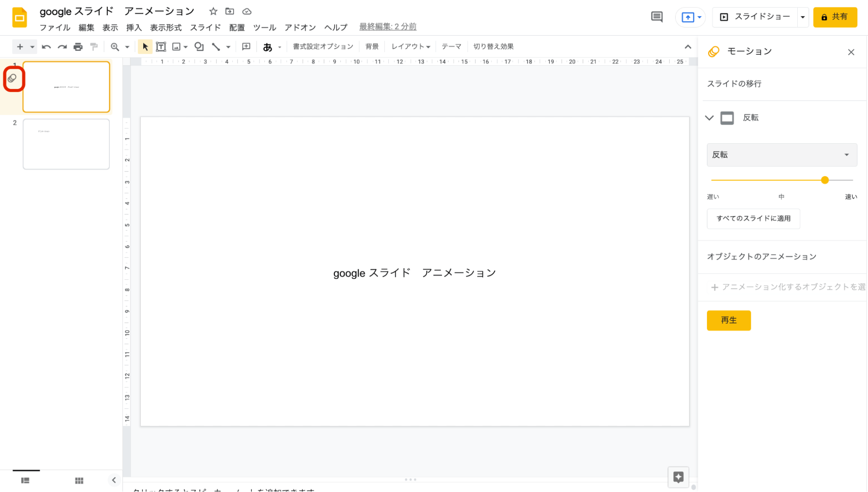868x492 pixels.
Task: Click the 最終編集 link
Action: [388, 27]
